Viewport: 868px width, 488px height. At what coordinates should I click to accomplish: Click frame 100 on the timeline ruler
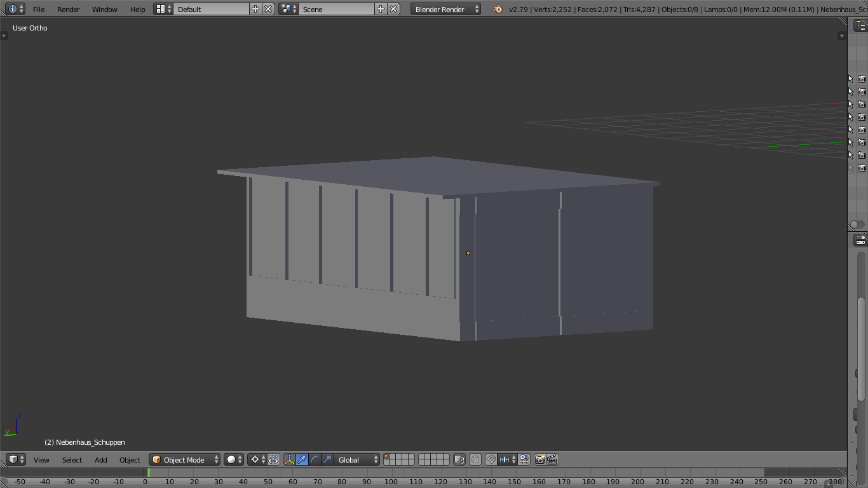click(390, 482)
